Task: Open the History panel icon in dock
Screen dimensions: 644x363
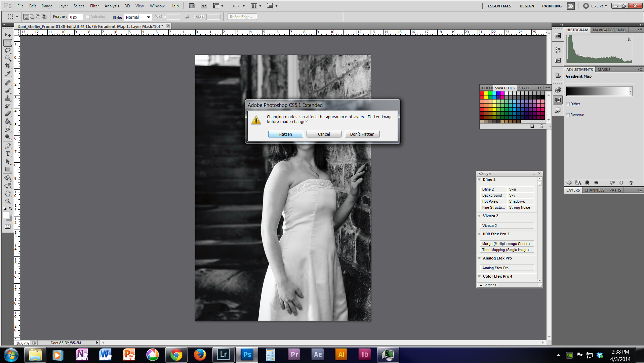Action: pos(558,50)
